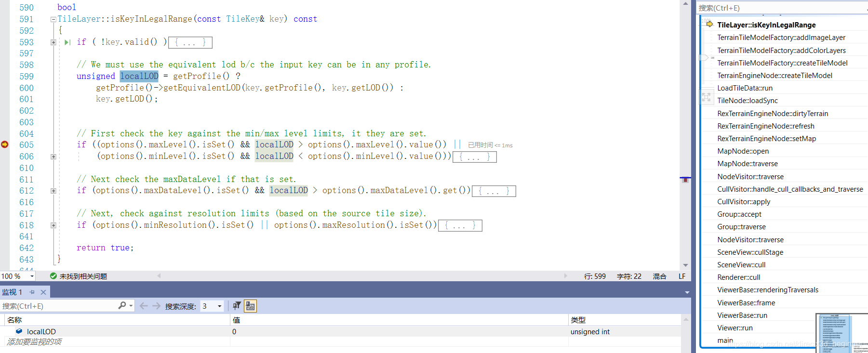
Task: Click the collapsed { ... } box on line 618
Action: tap(460, 225)
